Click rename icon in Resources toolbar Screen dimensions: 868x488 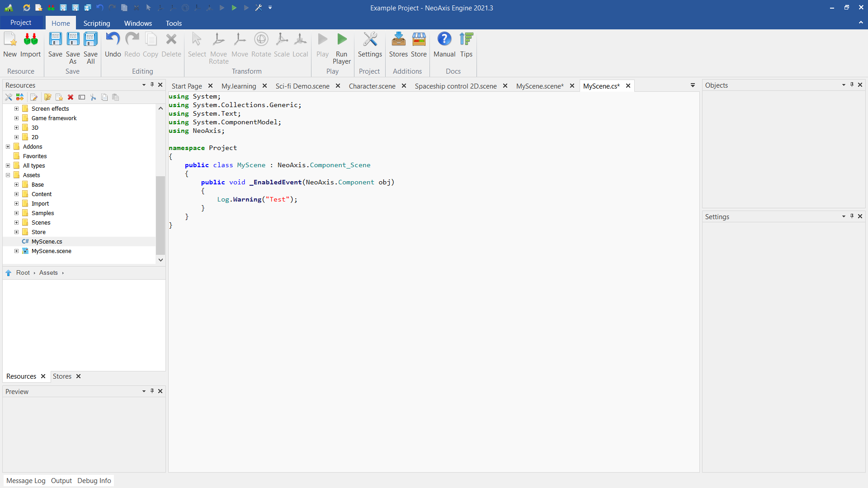(82, 97)
